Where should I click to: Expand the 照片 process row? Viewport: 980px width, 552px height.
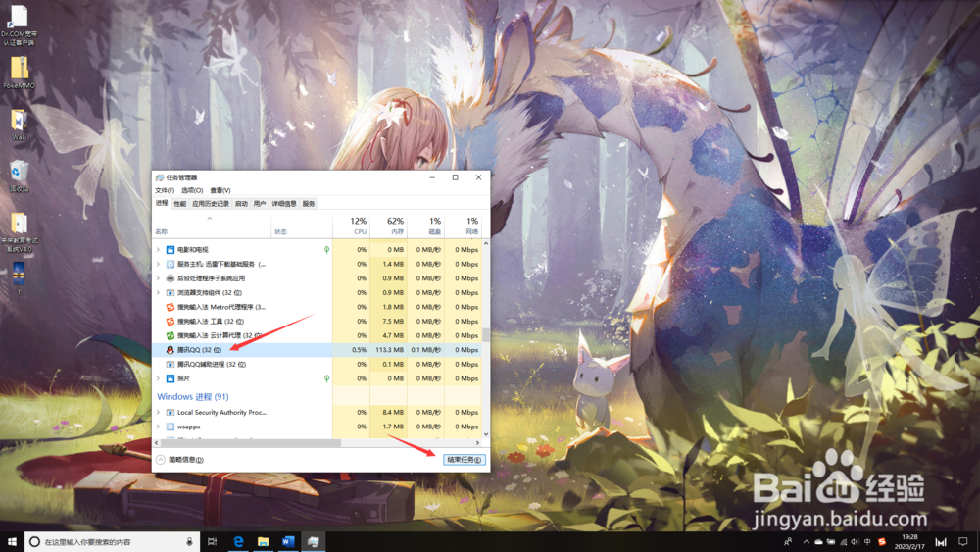coord(158,378)
